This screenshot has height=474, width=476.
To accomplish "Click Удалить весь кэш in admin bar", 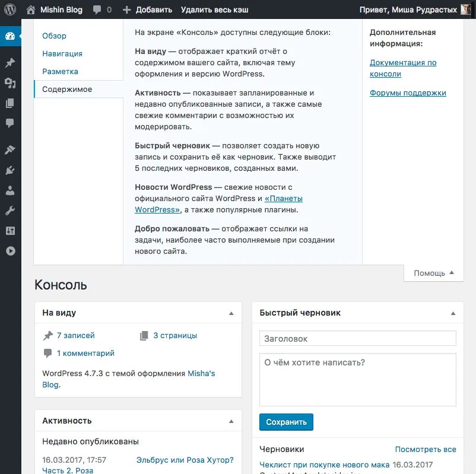I will point(215,9).
